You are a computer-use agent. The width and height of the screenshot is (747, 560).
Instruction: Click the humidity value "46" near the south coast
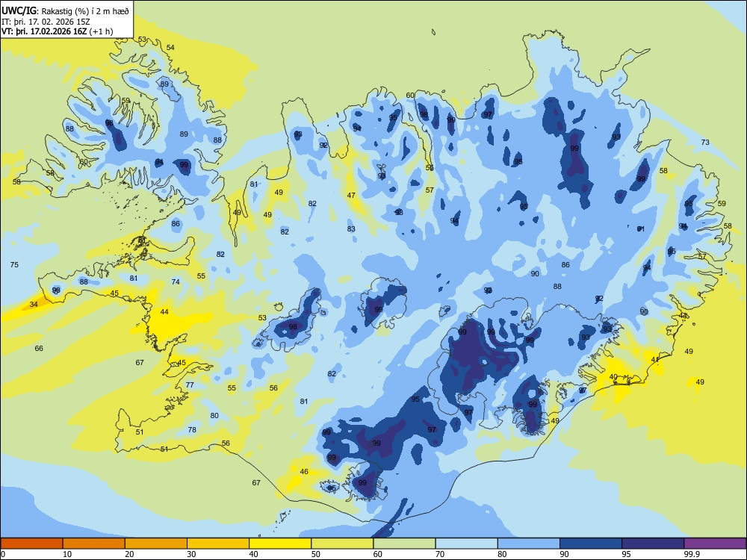pyautogui.click(x=304, y=472)
